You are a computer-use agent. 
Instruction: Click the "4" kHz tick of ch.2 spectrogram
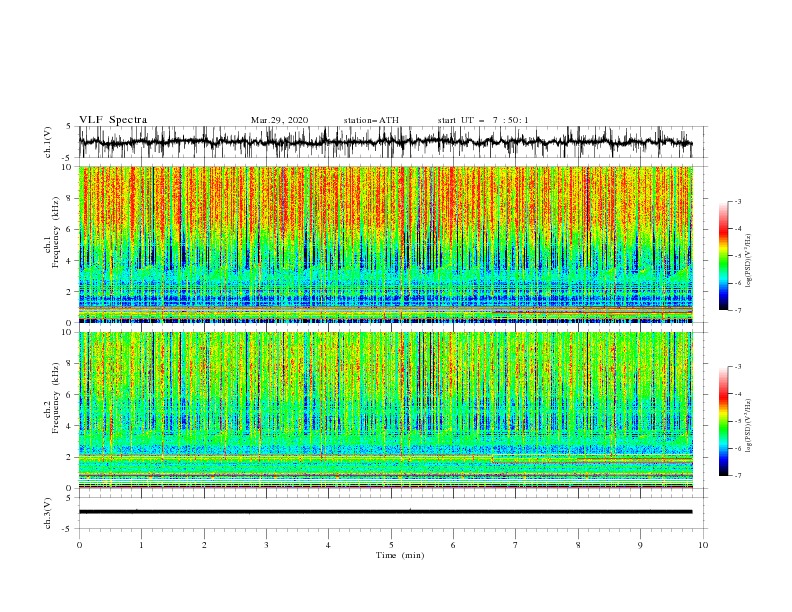pyautogui.click(x=70, y=426)
